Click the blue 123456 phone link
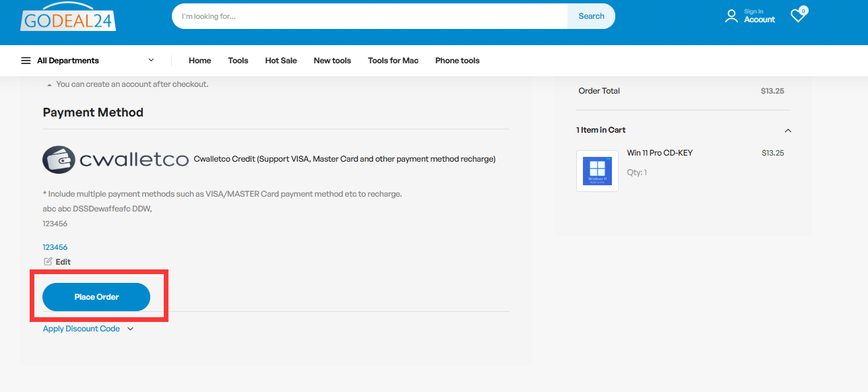 55,247
